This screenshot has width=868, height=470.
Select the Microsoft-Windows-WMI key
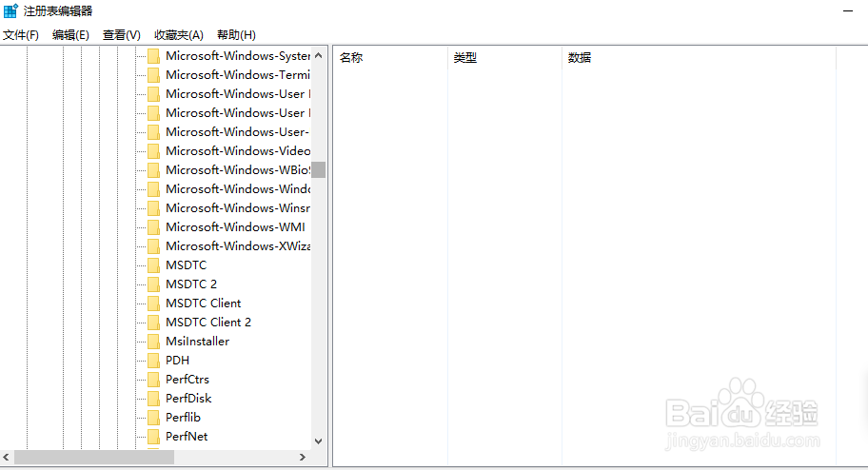(x=235, y=227)
